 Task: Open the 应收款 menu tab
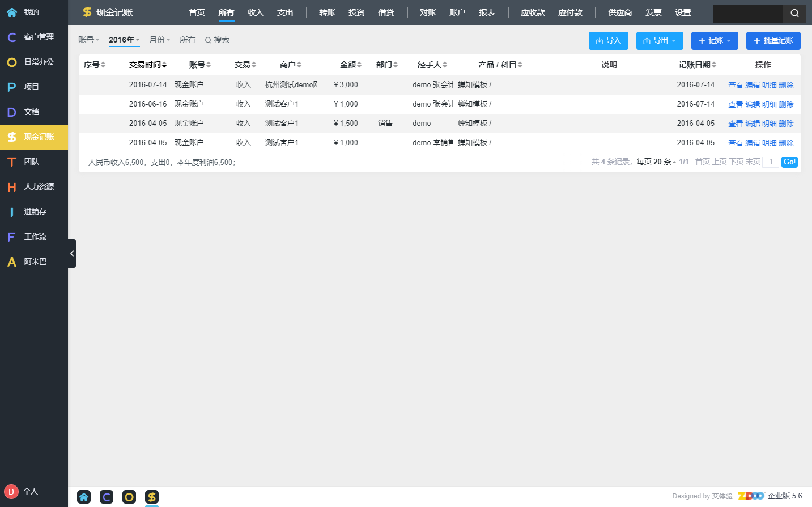(x=533, y=12)
